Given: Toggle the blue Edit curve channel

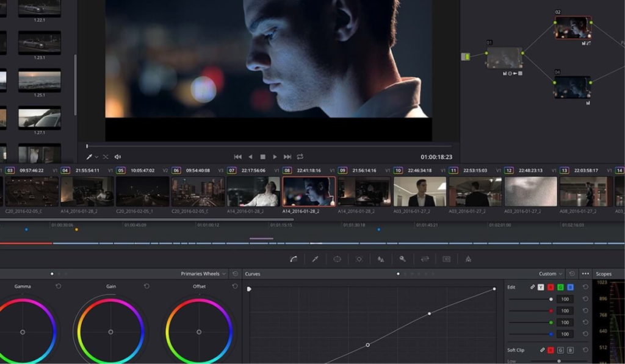Looking at the screenshot, I should coord(571,287).
